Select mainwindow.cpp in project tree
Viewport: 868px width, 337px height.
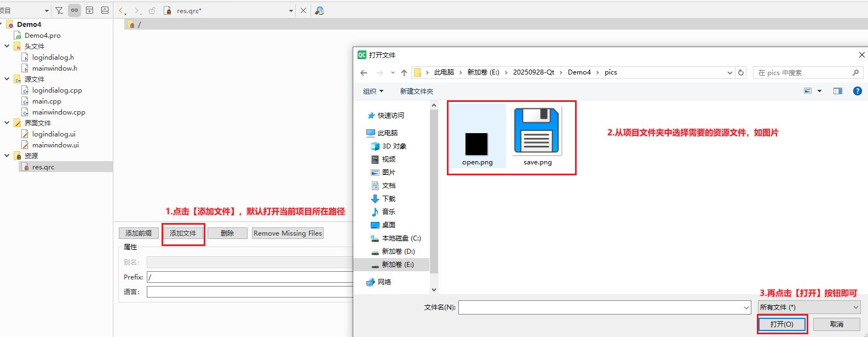click(59, 112)
